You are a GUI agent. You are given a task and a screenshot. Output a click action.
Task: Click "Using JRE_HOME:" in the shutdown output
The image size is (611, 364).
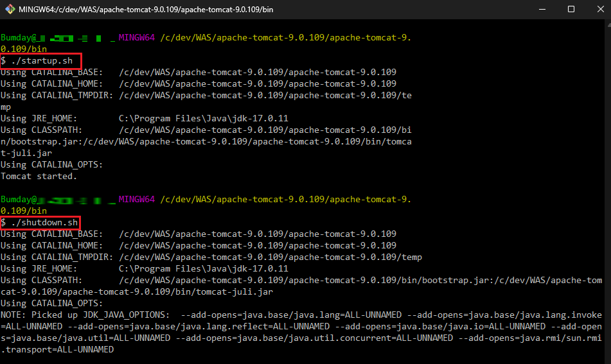(39, 268)
